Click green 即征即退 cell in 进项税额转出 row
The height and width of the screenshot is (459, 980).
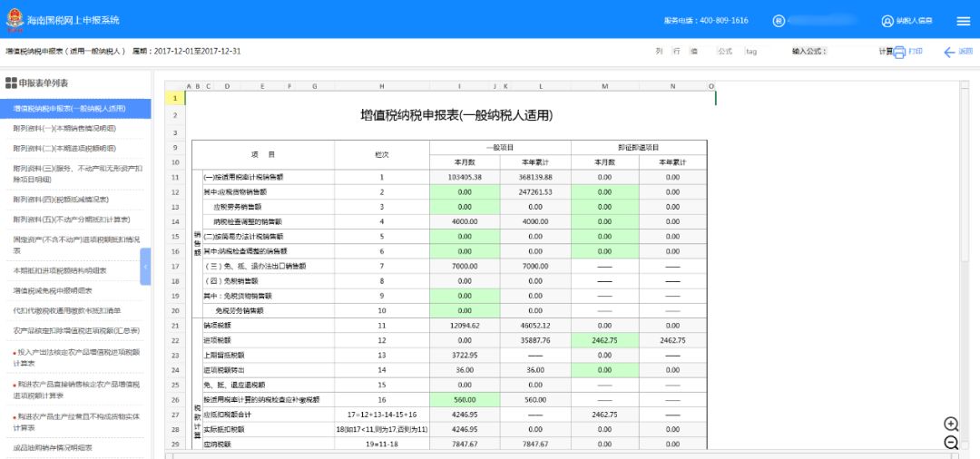pyautogui.click(x=605, y=370)
